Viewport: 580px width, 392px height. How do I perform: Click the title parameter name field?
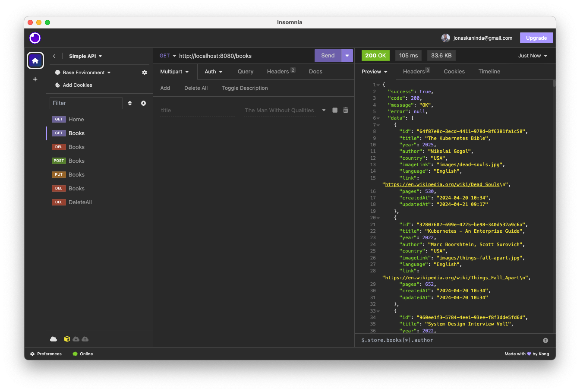click(x=197, y=111)
